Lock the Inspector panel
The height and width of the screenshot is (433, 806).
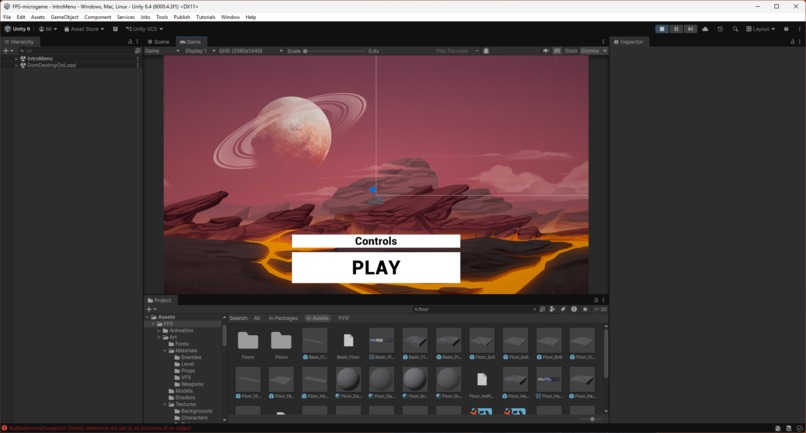(792, 42)
